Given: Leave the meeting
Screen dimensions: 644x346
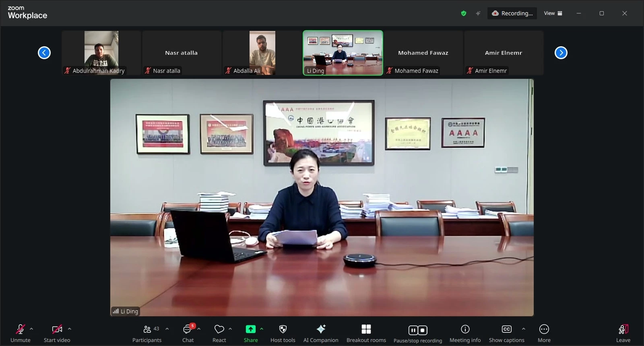Looking at the screenshot, I should (x=623, y=334).
